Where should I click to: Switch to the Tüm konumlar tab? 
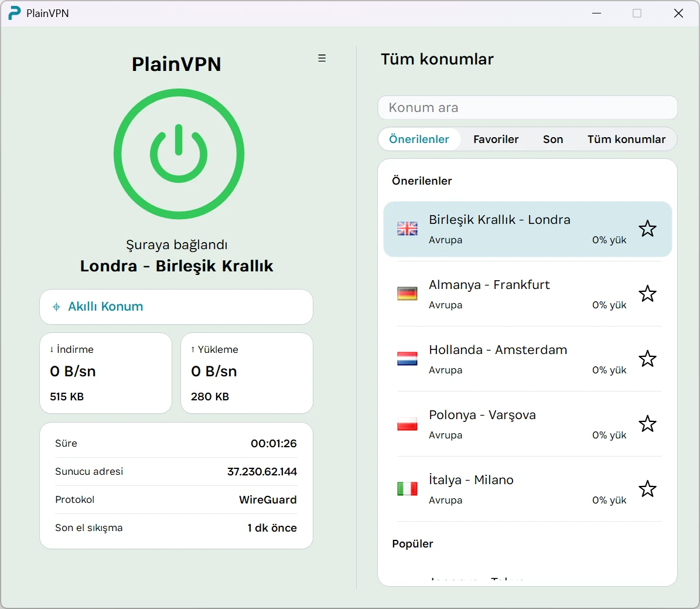[626, 140]
